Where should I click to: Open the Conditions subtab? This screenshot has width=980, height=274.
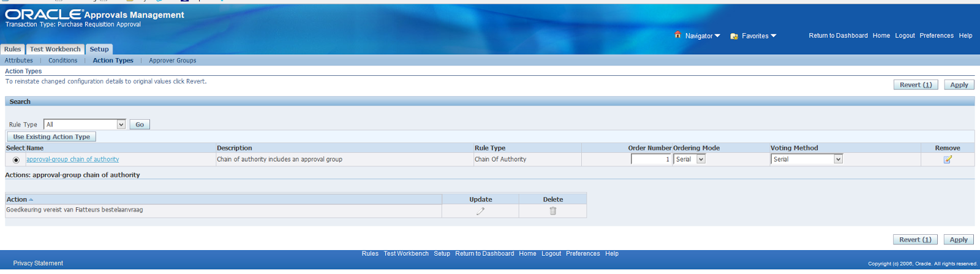[x=63, y=61]
